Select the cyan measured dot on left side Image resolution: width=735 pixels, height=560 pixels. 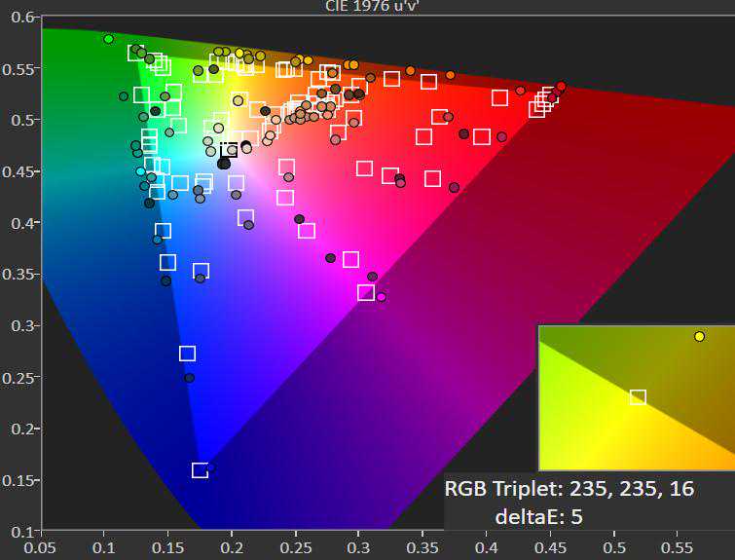tap(140, 171)
